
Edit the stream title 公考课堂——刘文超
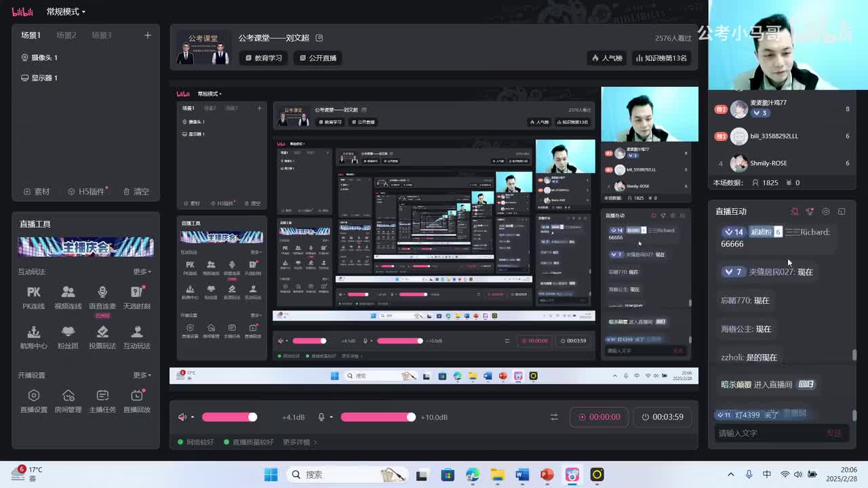pos(319,38)
